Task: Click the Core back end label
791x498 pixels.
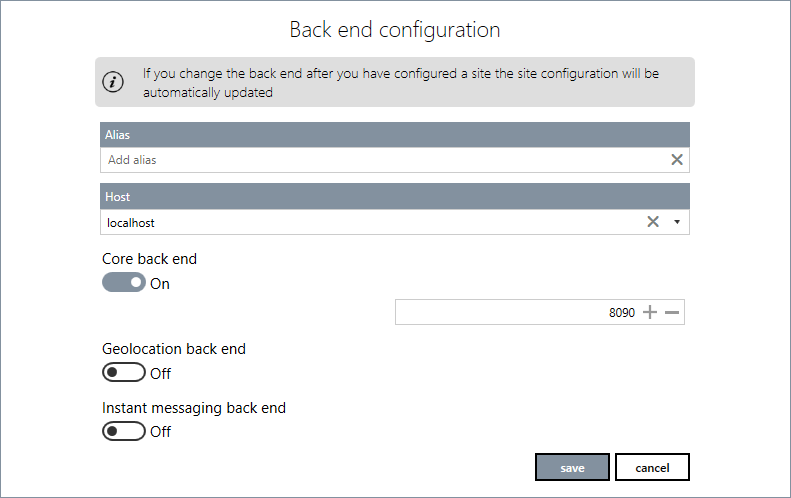Action: click(150, 259)
